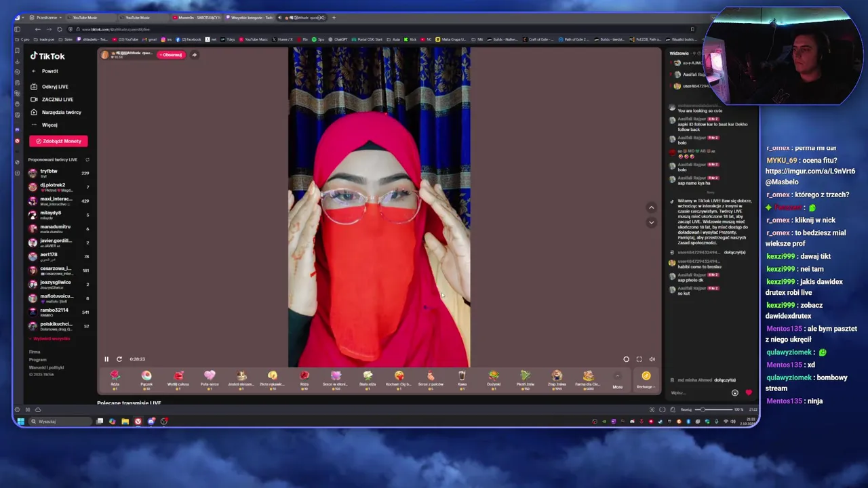Viewport: 868px width, 488px height.
Task: Reload the live stream
Action: coord(119,359)
